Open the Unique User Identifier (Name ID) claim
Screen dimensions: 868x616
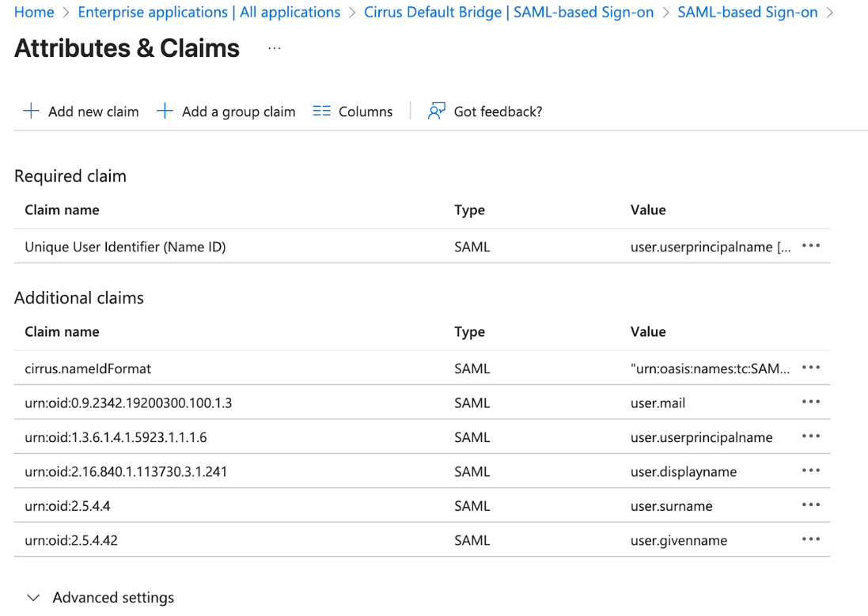tap(125, 247)
